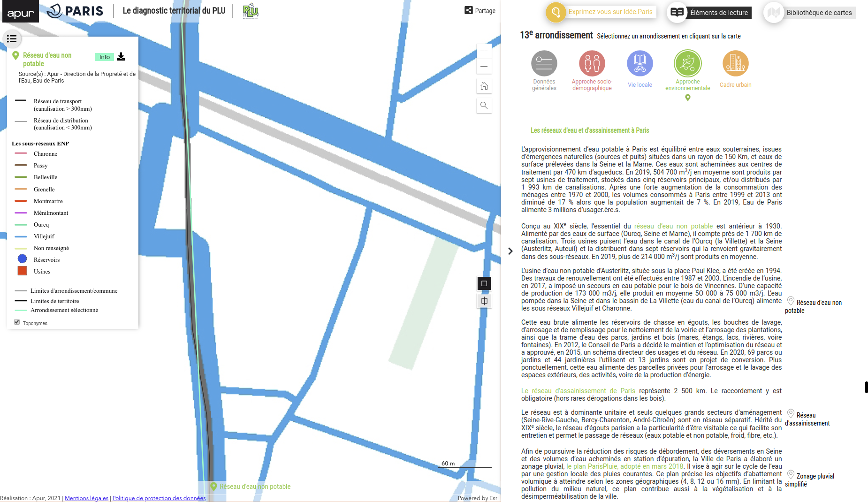Screen dimensions: 868x502
Task: Open Éléments de lecture
Action: click(709, 13)
